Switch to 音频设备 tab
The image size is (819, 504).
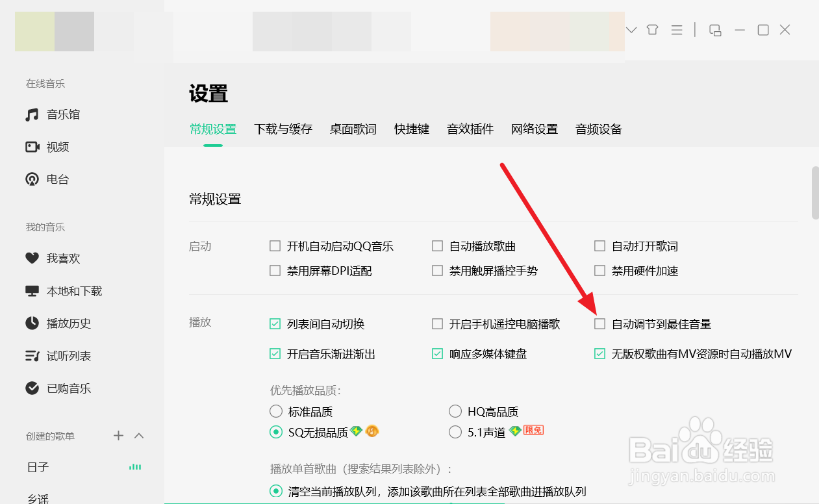tap(599, 129)
